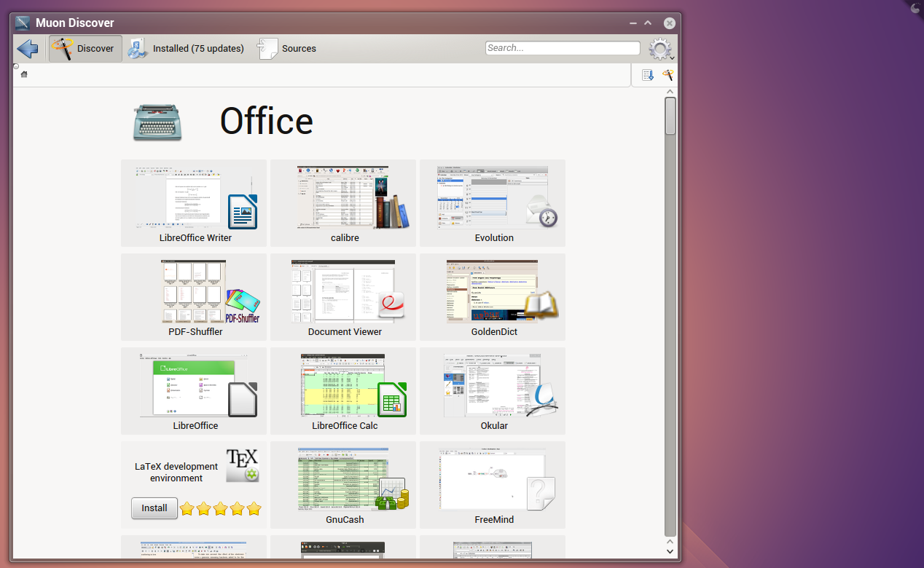This screenshot has height=568, width=924.
Task: Open LibreOffice Calc spreadsheet icon
Action: tap(392, 399)
